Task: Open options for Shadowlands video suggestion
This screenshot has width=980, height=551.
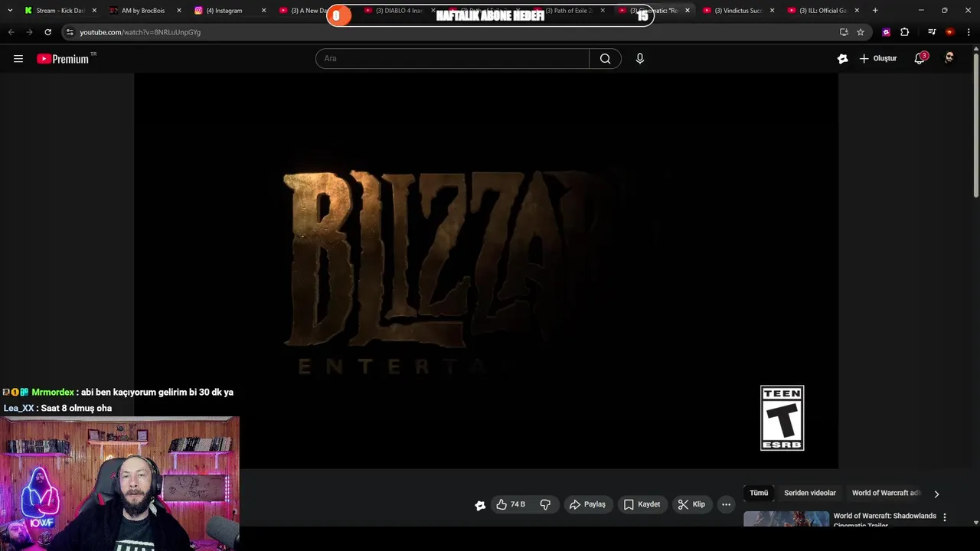Action: 944,517
